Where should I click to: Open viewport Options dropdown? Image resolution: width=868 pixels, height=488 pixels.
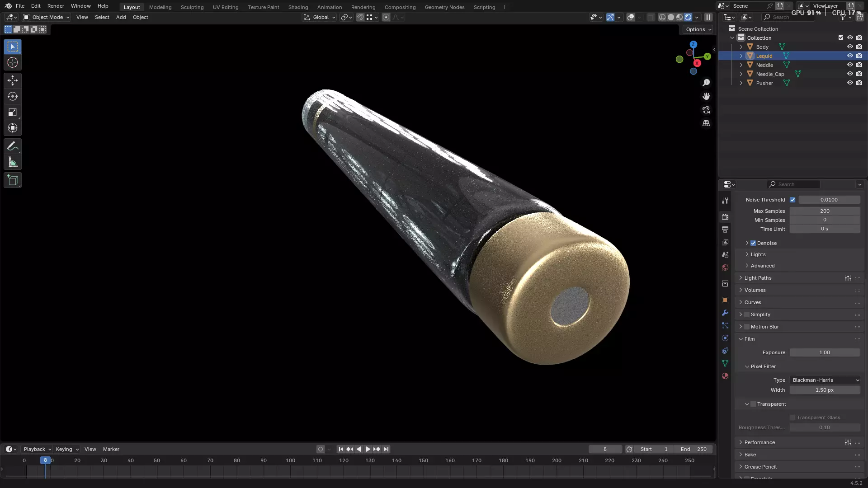coord(698,29)
